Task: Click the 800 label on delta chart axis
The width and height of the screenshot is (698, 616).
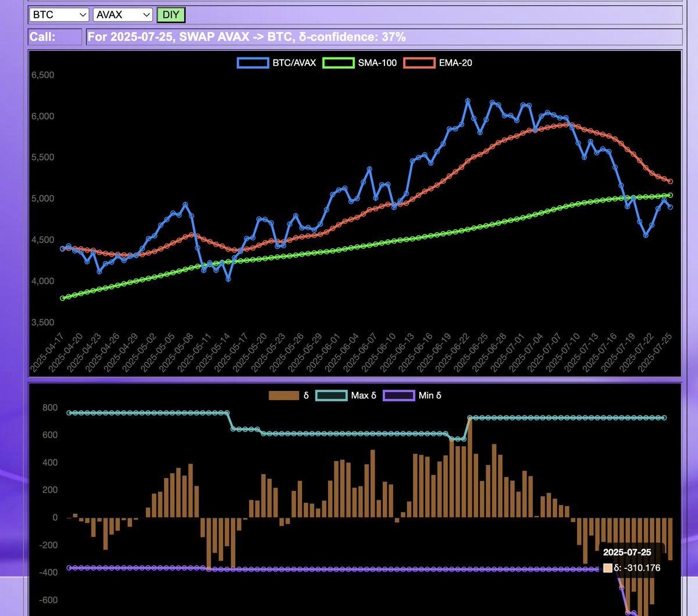Action: 50,408
